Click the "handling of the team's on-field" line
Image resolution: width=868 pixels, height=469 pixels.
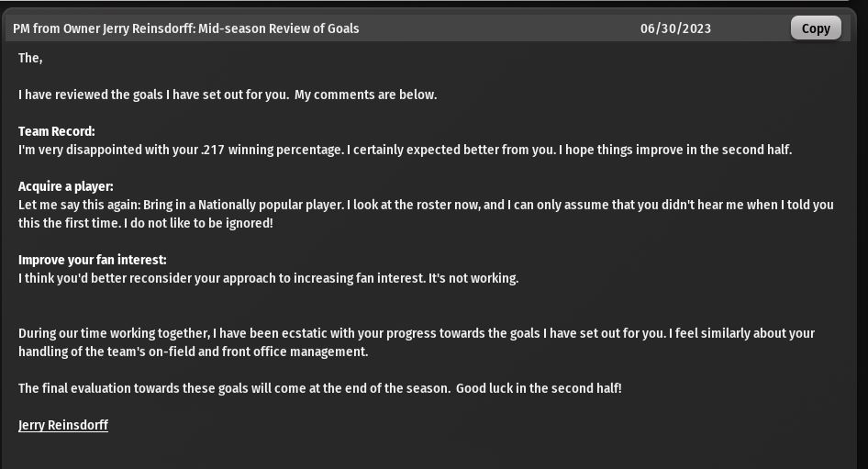194,352
